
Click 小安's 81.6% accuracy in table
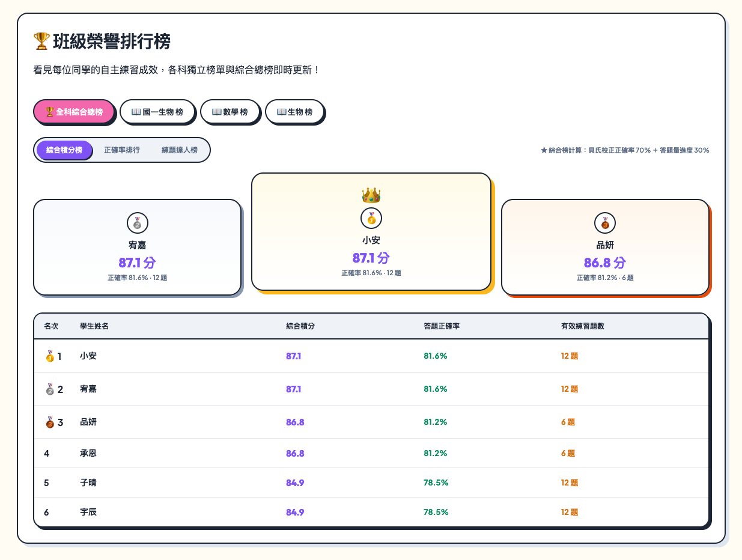coord(436,356)
